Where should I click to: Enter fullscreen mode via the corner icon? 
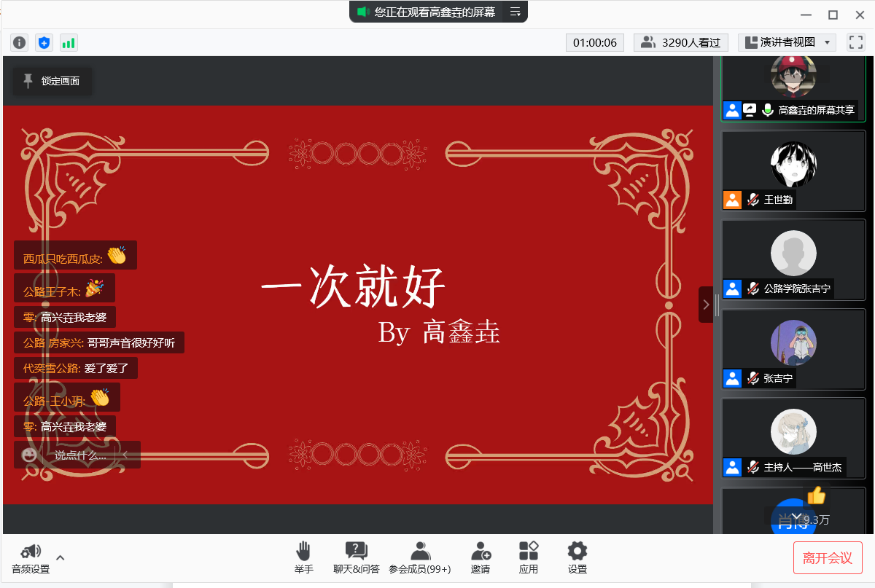point(855,42)
